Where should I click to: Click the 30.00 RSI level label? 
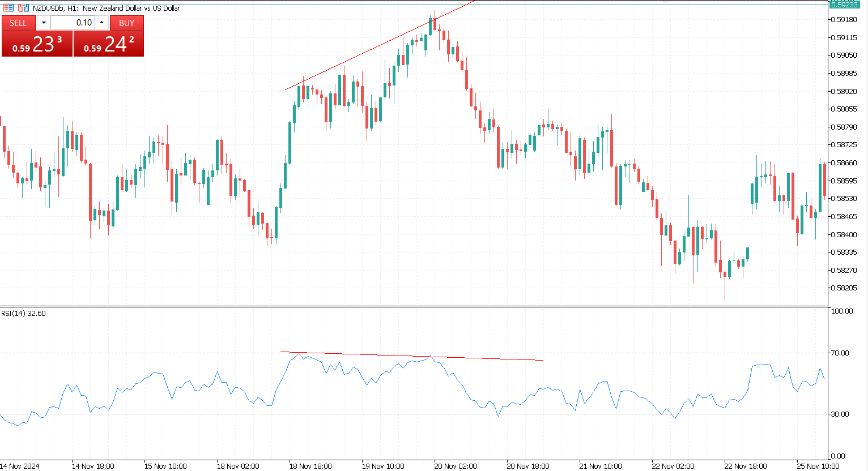[840, 414]
